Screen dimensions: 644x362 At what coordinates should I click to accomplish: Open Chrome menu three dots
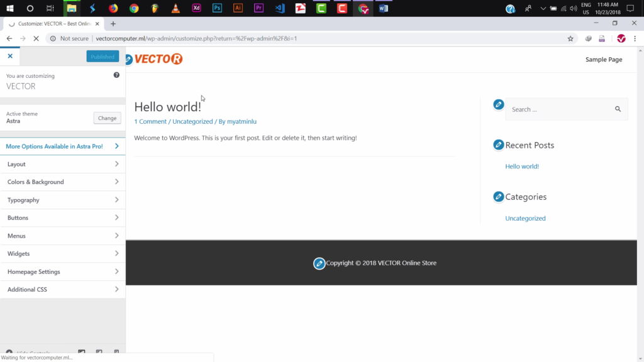(x=635, y=38)
